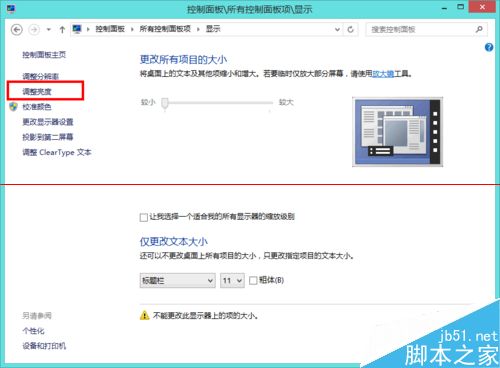Open the font size 11 dropdown
Viewport: 500px width, 368px height.
232,280
